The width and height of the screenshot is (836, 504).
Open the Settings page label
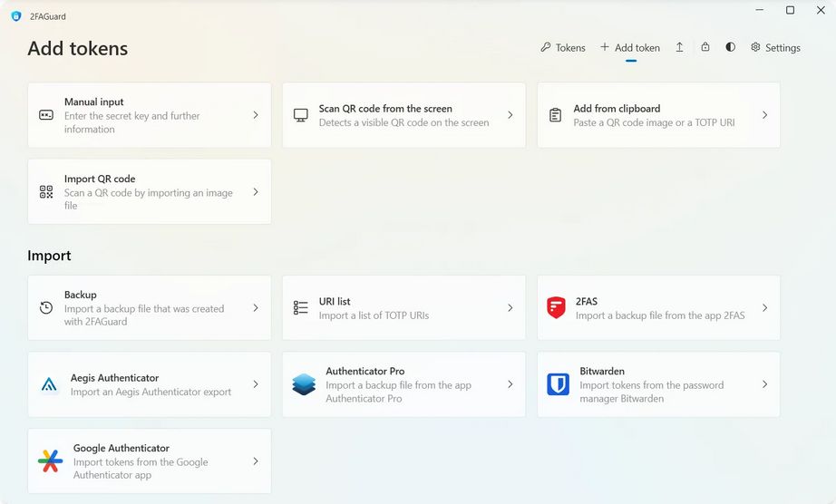coord(783,47)
